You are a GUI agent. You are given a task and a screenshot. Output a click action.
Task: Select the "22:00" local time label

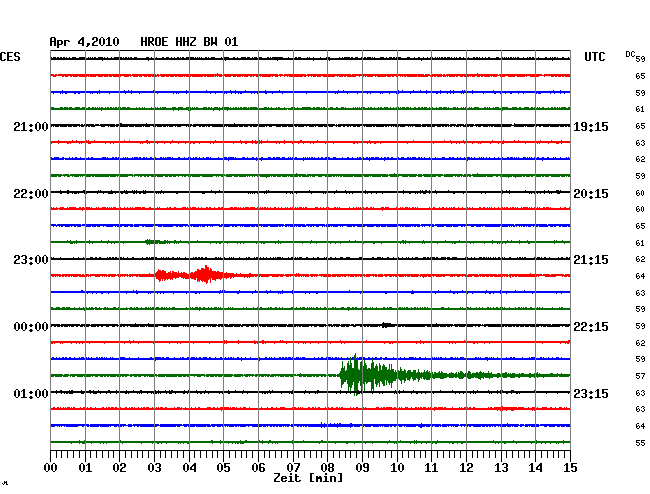click(31, 194)
